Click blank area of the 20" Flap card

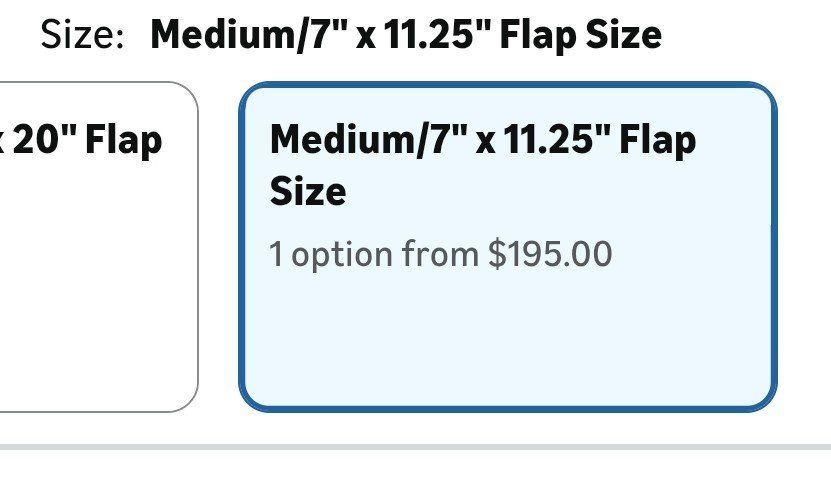98,320
